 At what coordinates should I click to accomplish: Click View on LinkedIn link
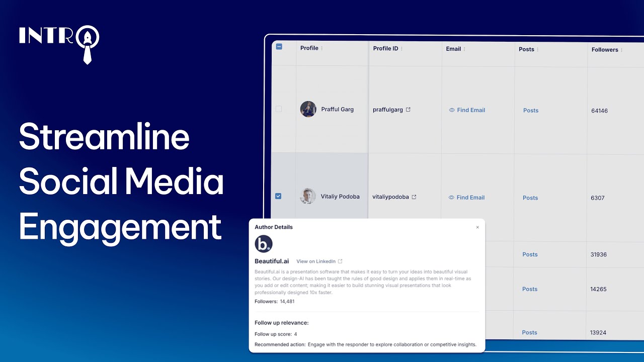point(316,261)
